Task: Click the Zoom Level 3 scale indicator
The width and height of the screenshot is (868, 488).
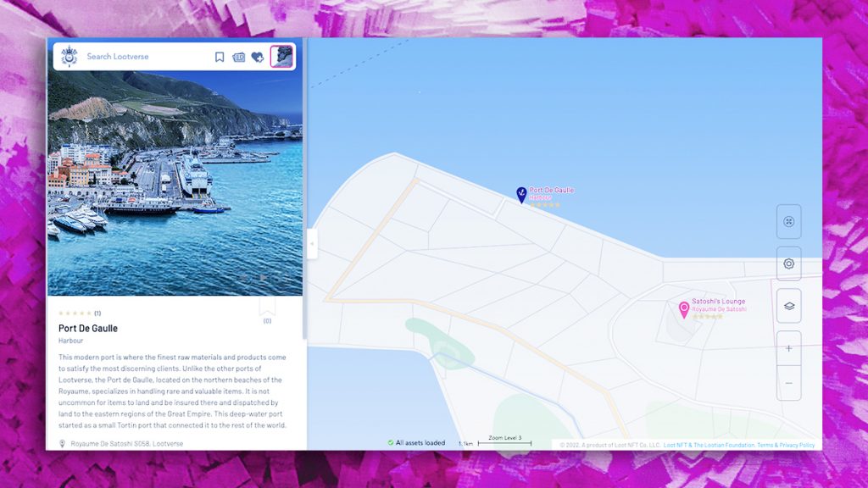Action: 504,441
